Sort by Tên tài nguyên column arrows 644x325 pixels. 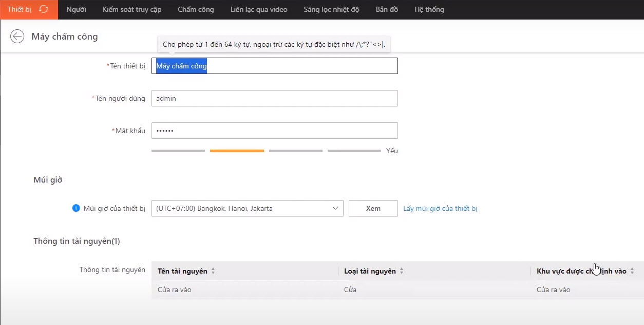(x=213, y=271)
